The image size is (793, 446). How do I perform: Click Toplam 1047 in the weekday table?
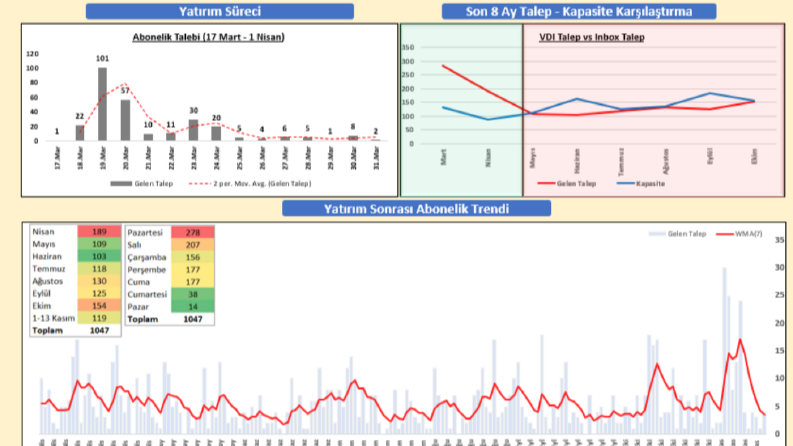pyautogui.click(x=193, y=319)
